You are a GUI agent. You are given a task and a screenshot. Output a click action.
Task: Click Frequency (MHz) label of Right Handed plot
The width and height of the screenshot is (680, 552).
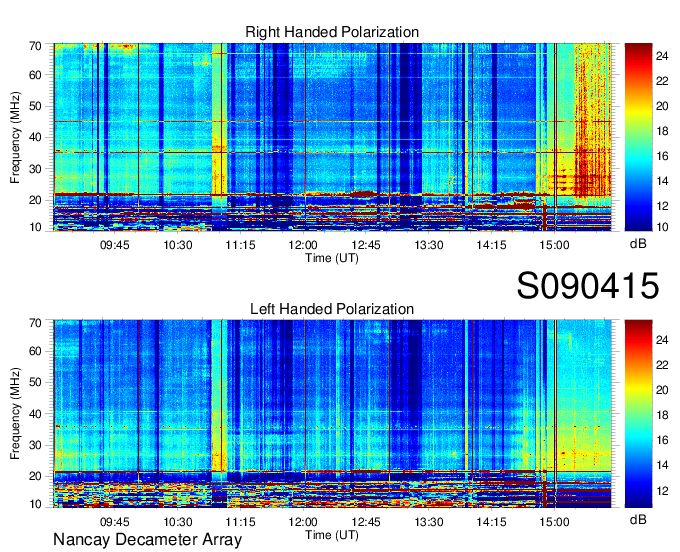pos(15,137)
